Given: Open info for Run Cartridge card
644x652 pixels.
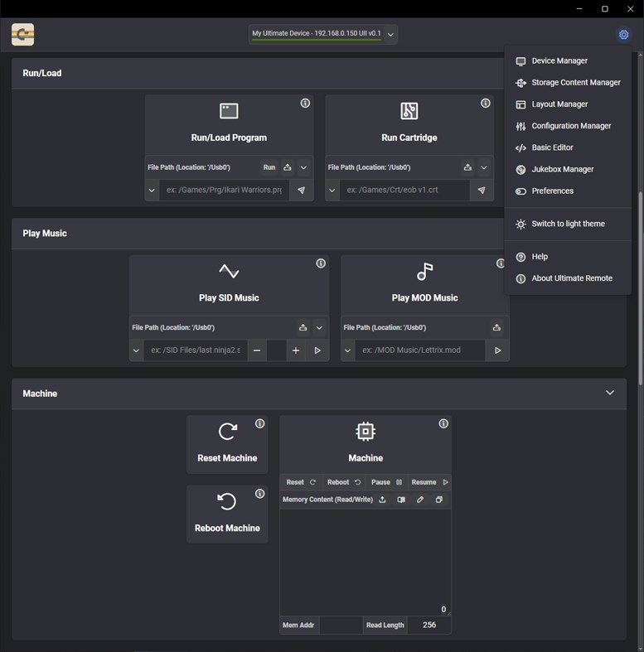Looking at the screenshot, I should 485,103.
